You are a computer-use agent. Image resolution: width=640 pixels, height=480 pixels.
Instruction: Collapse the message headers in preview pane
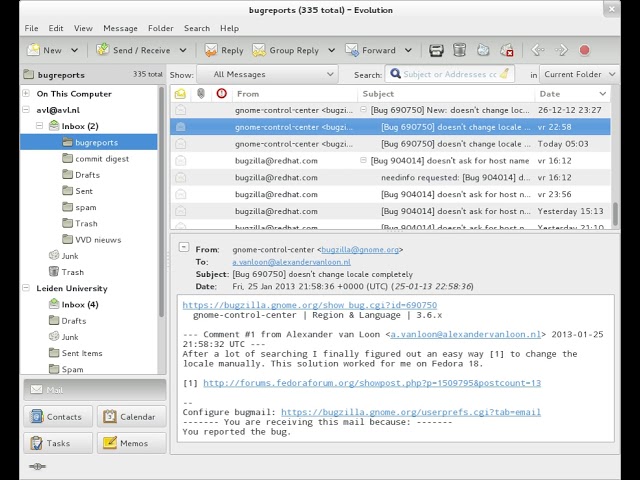pos(182,247)
